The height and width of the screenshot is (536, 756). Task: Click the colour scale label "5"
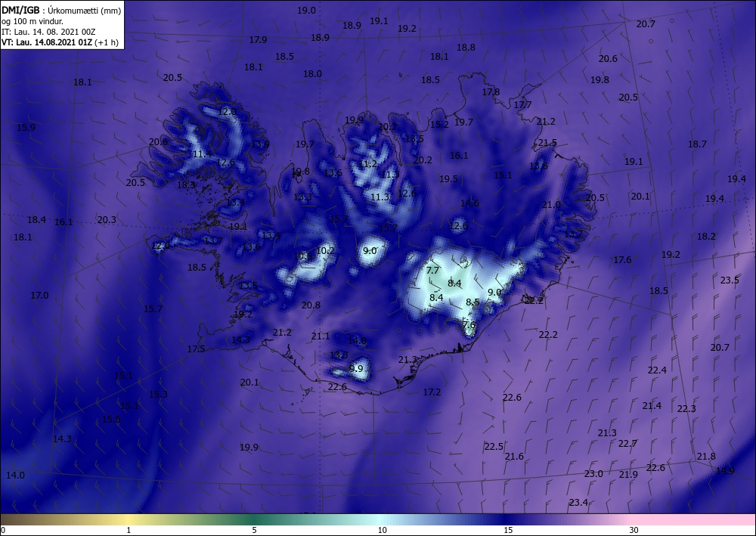click(254, 530)
